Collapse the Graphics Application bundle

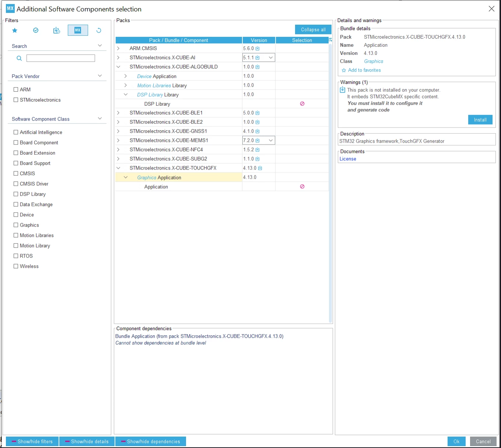[126, 178]
